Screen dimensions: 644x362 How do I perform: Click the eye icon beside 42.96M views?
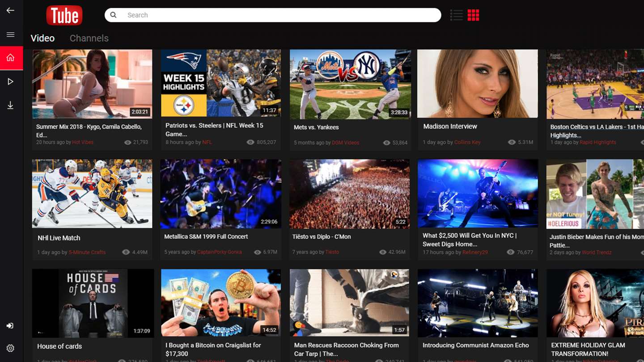point(383,252)
